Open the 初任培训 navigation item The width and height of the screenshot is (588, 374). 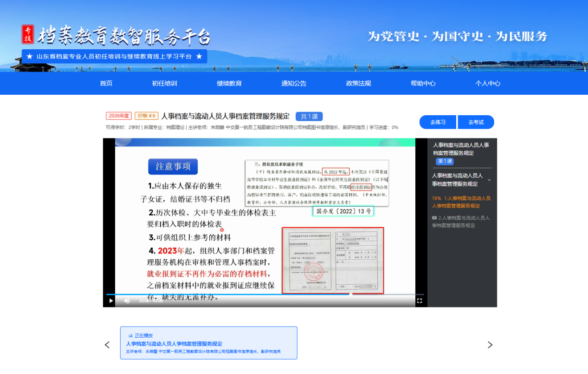pyautogui.click(x=164, y=84)
